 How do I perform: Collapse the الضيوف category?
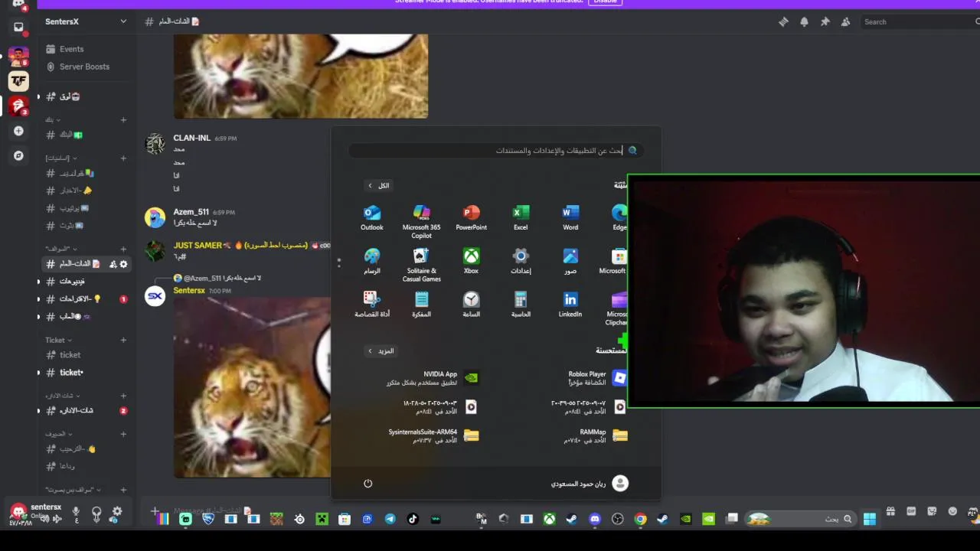click(x=57, y=434)
